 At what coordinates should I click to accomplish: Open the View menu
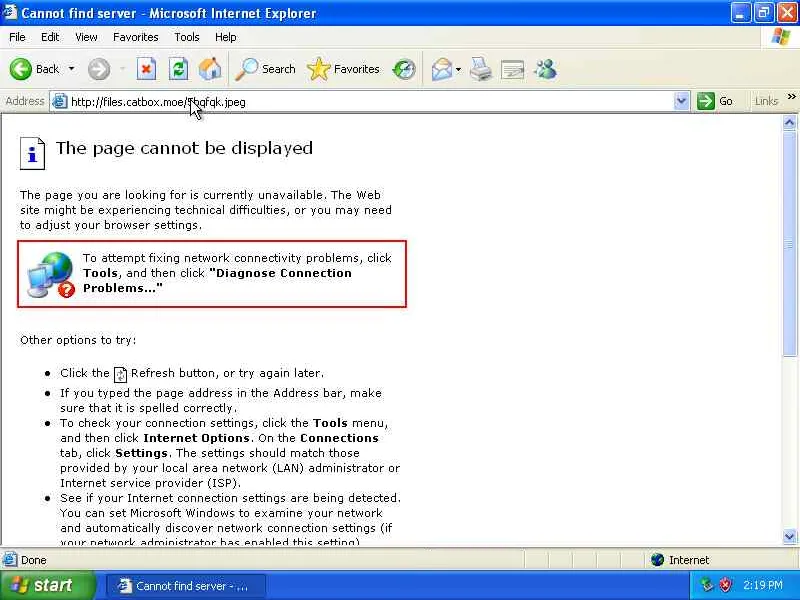[86, 37]
